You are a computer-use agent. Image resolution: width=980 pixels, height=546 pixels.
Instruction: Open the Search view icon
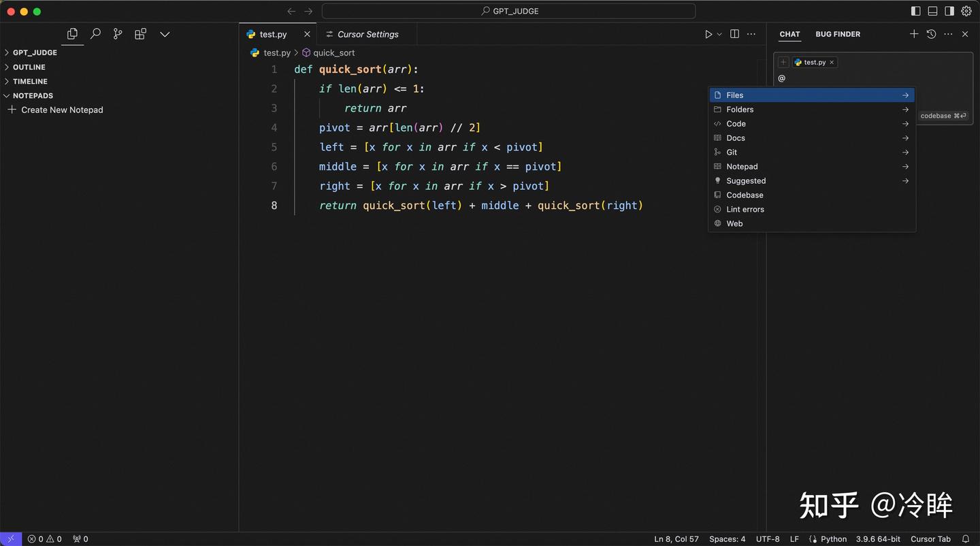pos(95,34)
